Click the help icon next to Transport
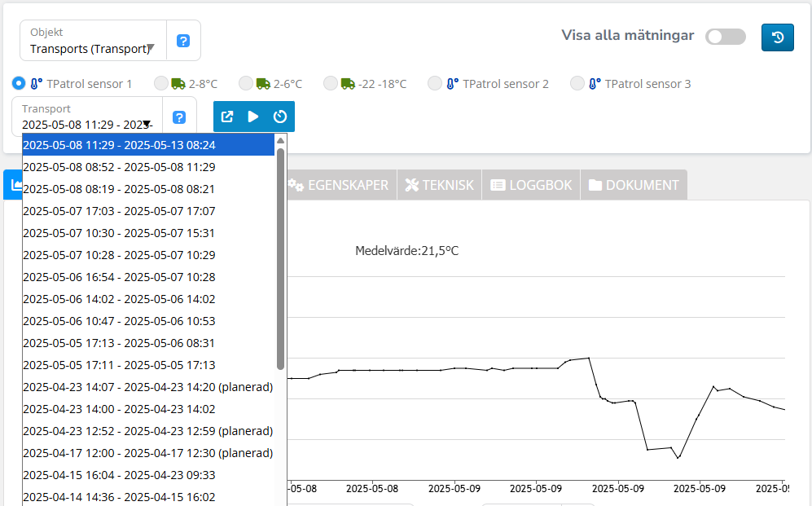 click(x=179, y=117)
